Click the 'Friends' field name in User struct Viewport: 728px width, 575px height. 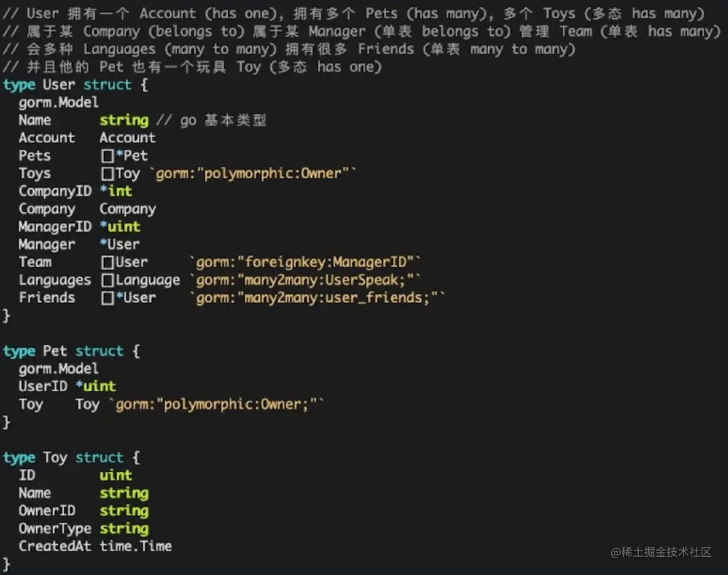[47, 298]
